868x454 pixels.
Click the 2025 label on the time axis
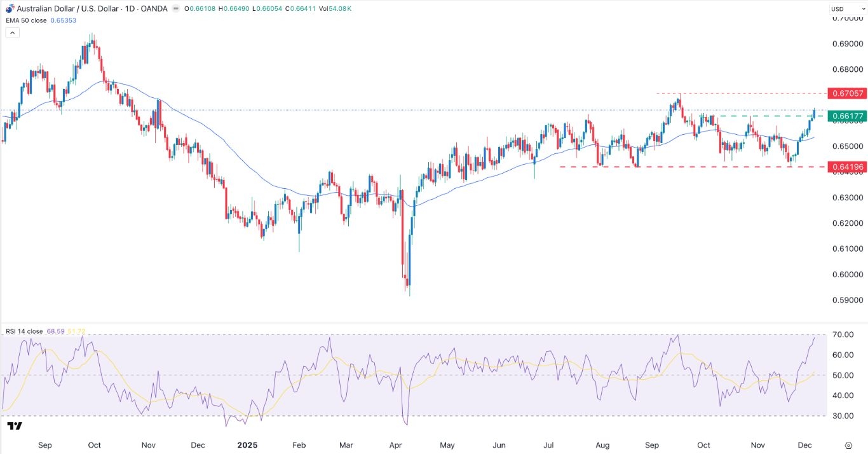(247, 446)
